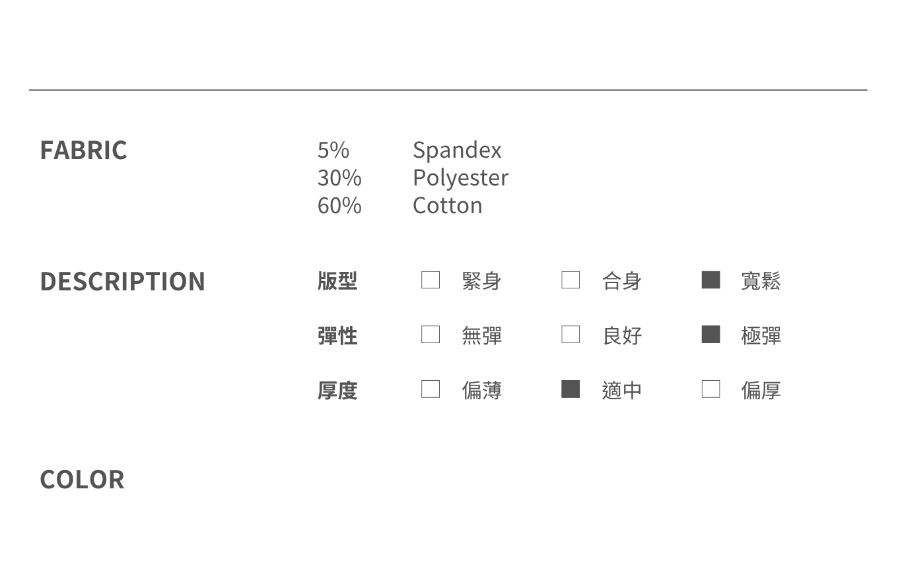Click the Spandex fabric text
The height and width of the screenshot is (588, 902).
(x=457, y=150)
